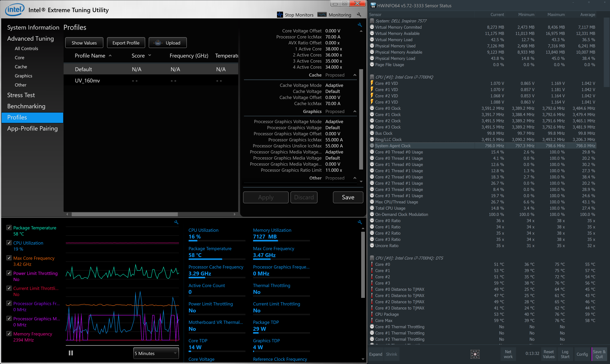The height and width of the screenshot is (364, 610).
Task: Select the UV_160mv profile row
Action: (x=151, y=80)
